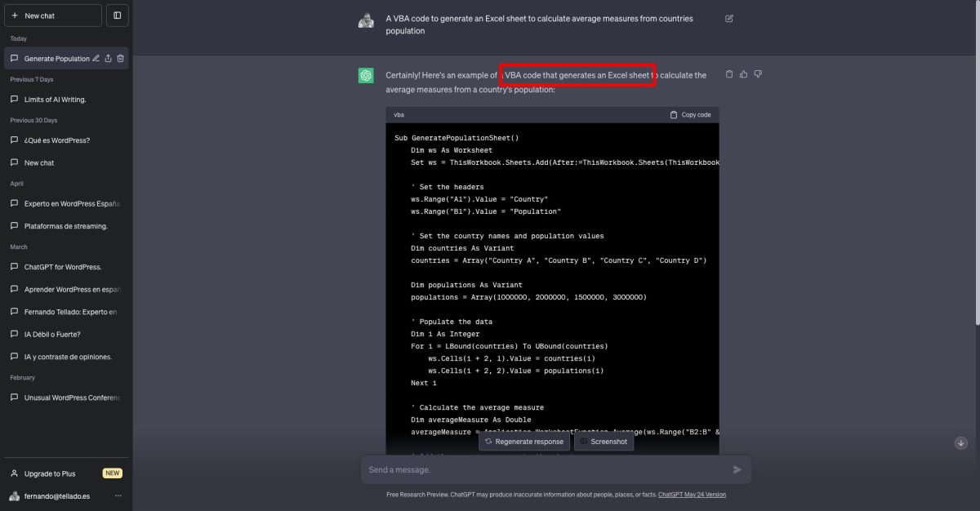Give thumbs up to the response
980x511 pixels.
(x=743, y=74)
